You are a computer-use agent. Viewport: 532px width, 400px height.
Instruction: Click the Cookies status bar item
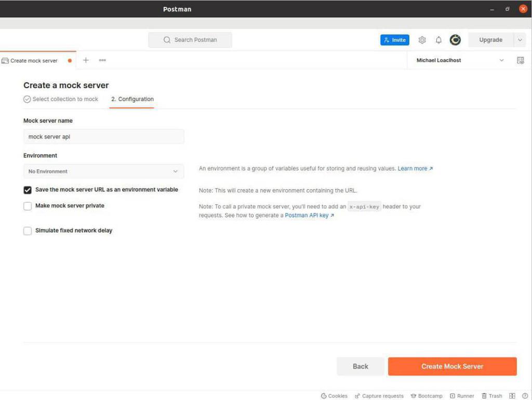click(334, 396)
